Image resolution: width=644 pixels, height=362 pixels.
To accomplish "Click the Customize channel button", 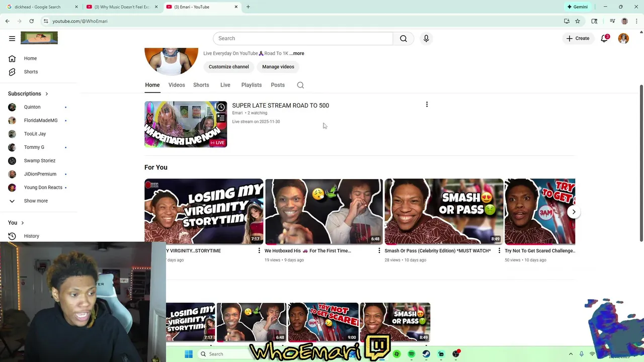I will [229, 67].
